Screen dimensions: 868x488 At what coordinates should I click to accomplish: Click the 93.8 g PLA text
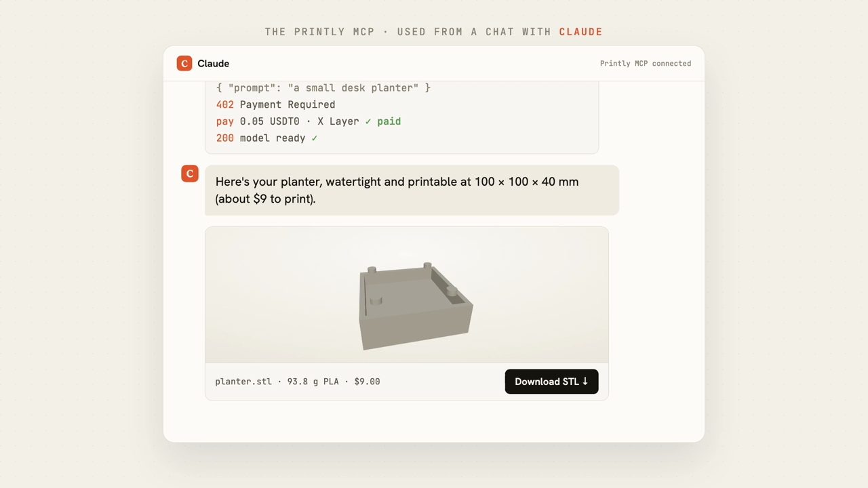click(x=313, y=382)
